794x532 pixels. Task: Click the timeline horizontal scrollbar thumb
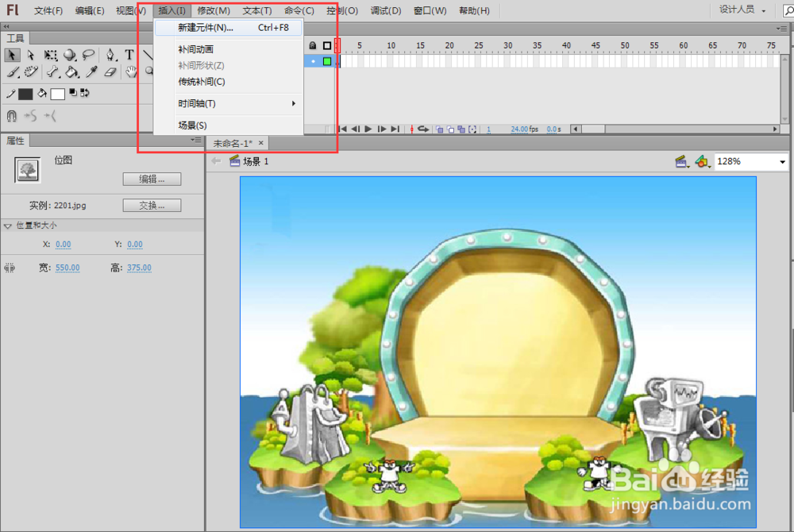(593, 129)
